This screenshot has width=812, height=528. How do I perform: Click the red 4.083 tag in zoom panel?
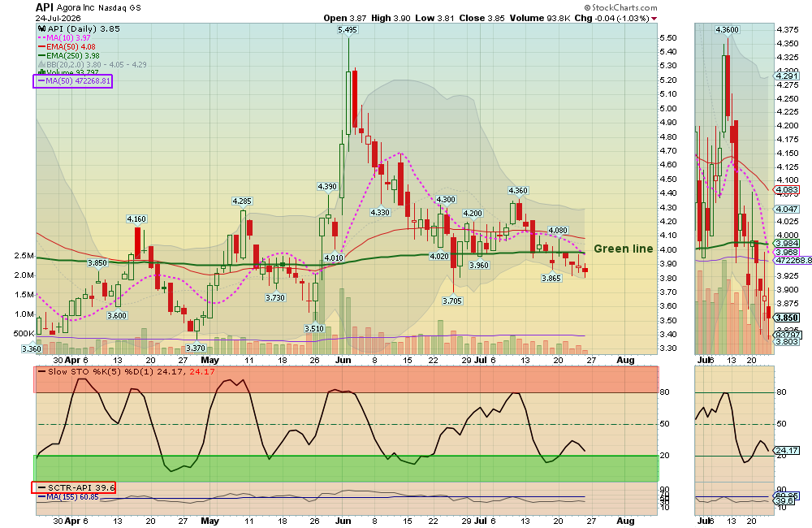point(787,190)
